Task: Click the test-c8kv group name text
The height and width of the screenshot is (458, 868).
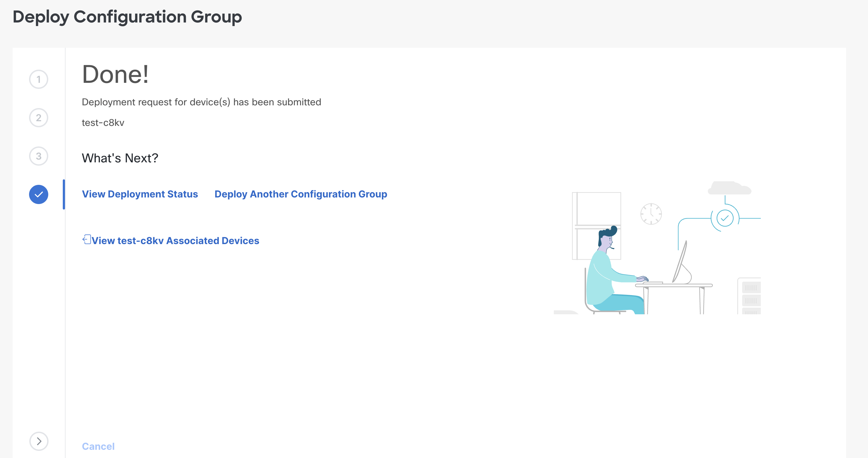Action: coord(103,122)
